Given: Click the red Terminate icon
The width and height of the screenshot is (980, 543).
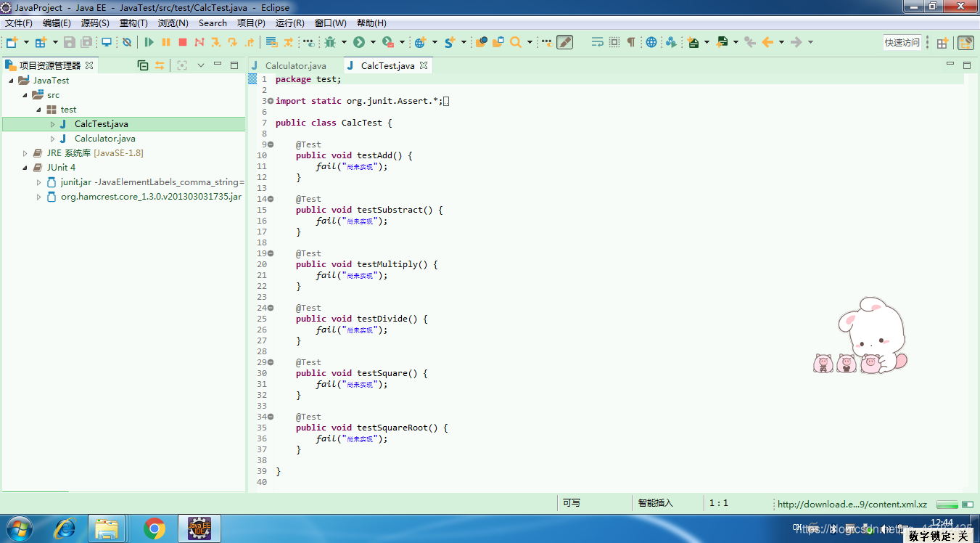Looking at the screenshot, I should click(183, 42).
